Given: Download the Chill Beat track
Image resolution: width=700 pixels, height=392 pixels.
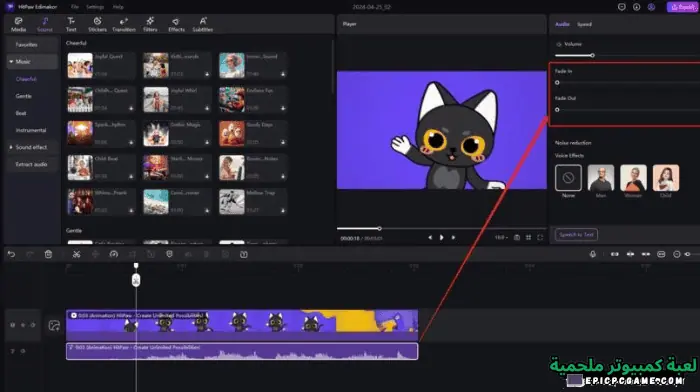Looking at the screenshot, I should coord(131,176).
